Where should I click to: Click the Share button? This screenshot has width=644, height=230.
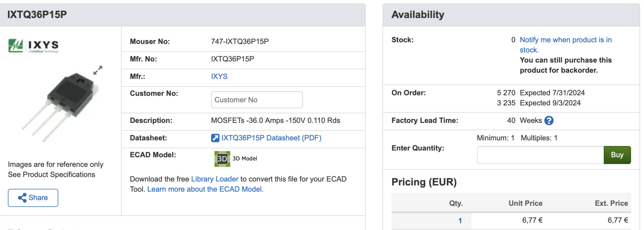click(x=33, y=198)
